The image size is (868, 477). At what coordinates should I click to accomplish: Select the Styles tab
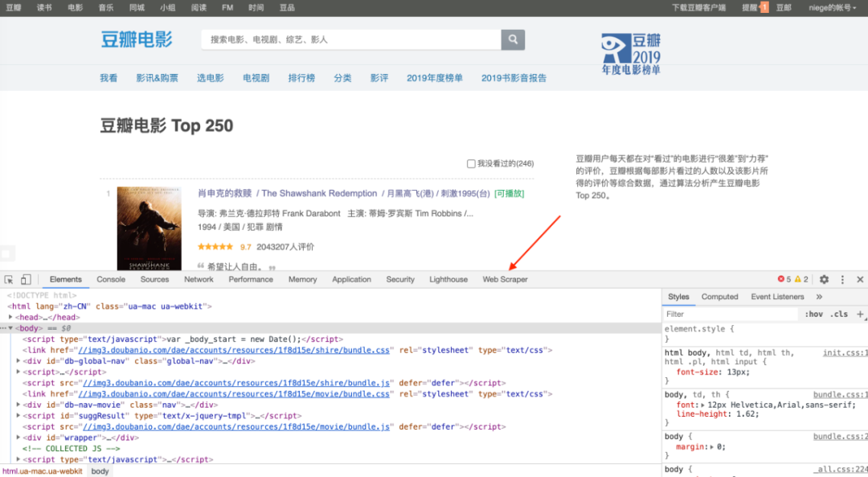pos(678,297)
